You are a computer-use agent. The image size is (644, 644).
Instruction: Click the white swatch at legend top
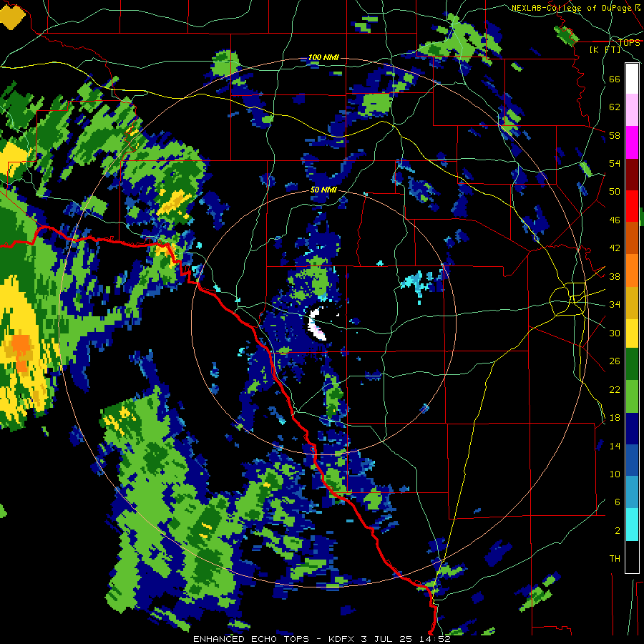click(x=632, y=79)
